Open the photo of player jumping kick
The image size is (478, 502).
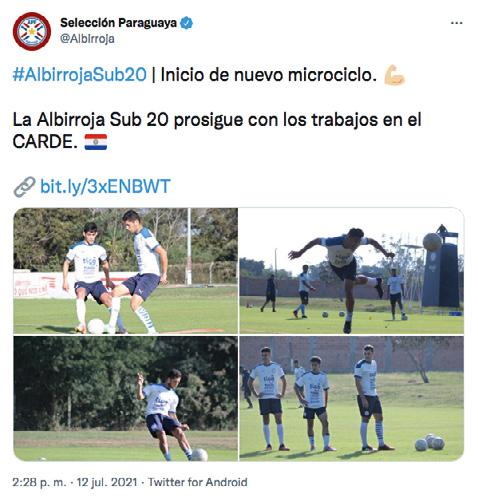[x=351, y=271]
